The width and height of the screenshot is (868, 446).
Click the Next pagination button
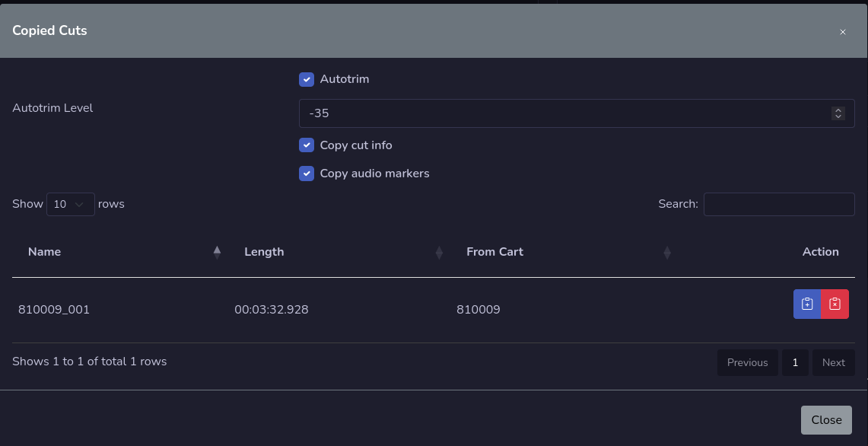click(833, 362)
